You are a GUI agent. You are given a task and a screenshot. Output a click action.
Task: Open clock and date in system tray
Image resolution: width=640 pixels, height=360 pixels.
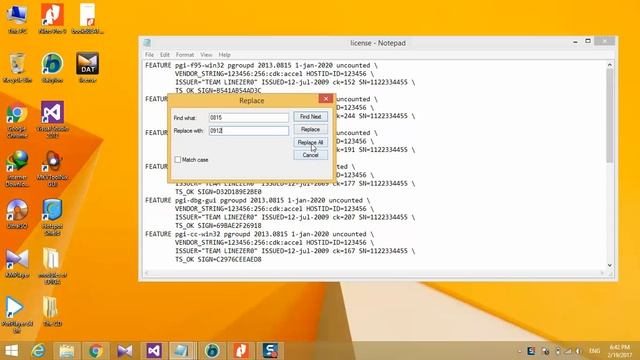pos(620,351)
